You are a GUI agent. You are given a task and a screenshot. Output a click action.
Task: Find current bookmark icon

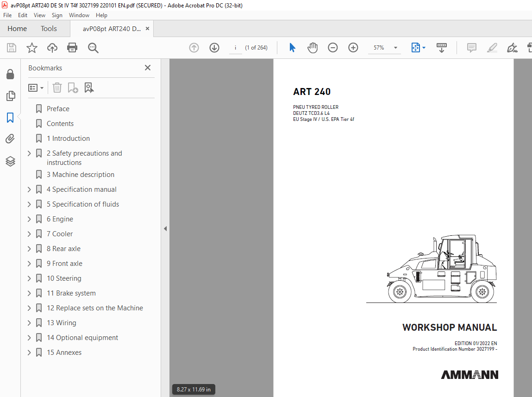point(89,88)
